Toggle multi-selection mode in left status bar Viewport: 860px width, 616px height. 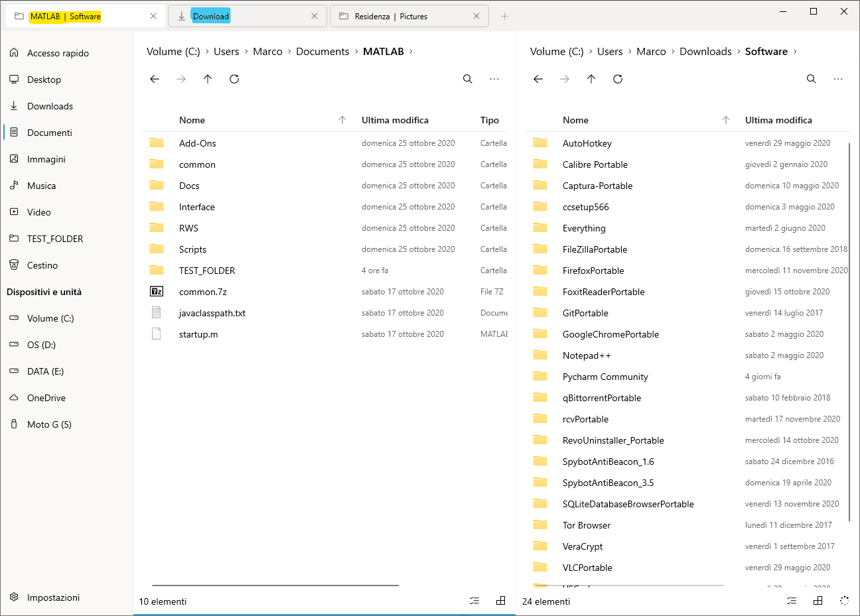(474, 600)
